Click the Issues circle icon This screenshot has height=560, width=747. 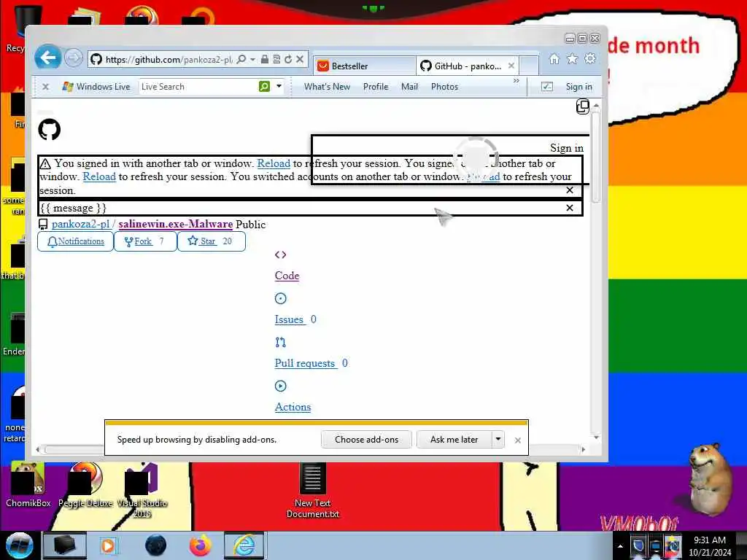click(281, 298)
